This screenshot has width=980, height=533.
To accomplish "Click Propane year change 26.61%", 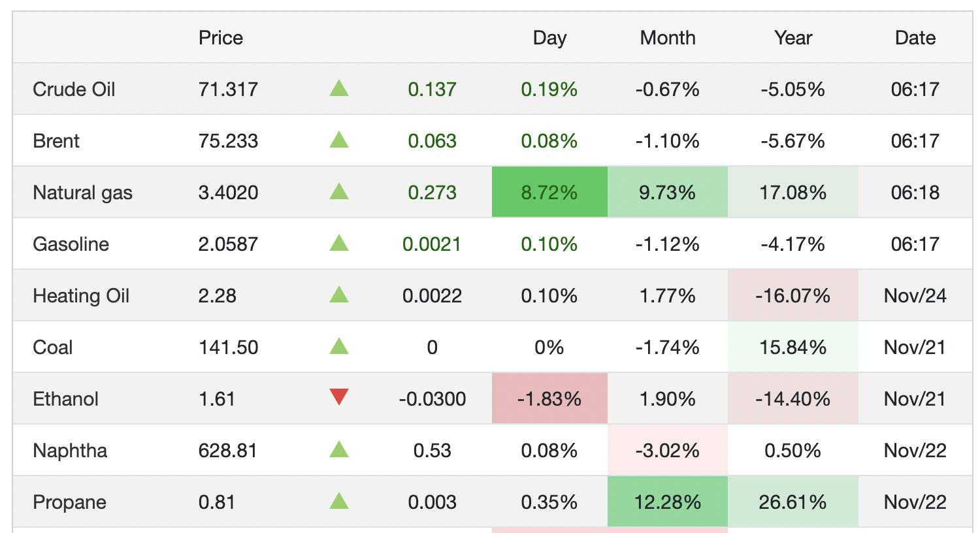I will [x=793, y=502].
